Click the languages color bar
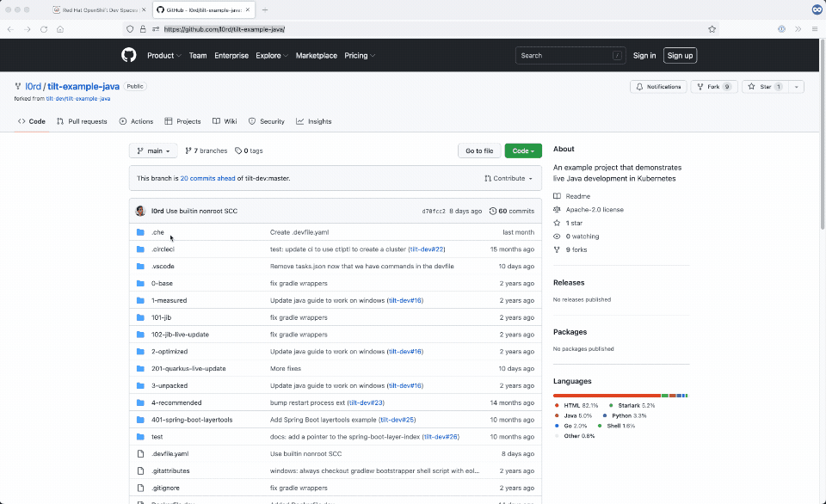Image resolution: width=826 pixels, height=504 pixels. pos(620,396)
